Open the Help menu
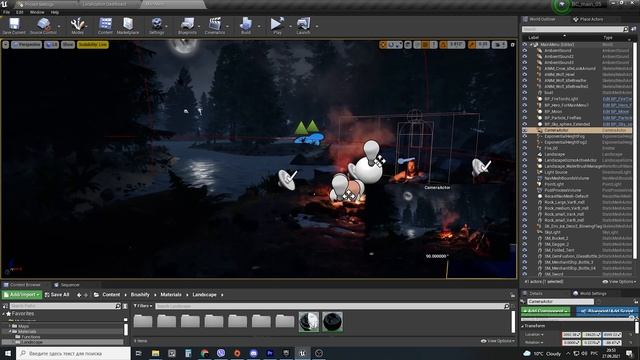The width and height of the screenshot is (640, 360). point(55,12)
